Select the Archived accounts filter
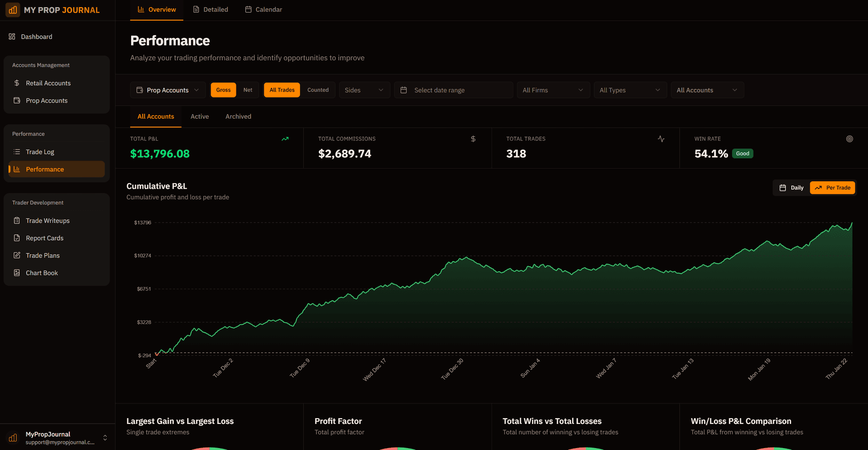Viewport: 868px width, 450px height. (238, 116)
